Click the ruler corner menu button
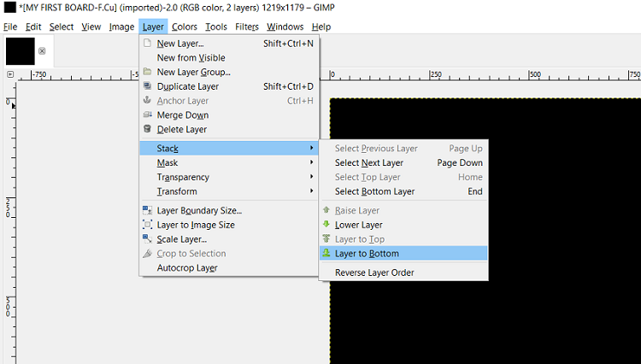The image size is (641, 364). (x=10, y=74)
